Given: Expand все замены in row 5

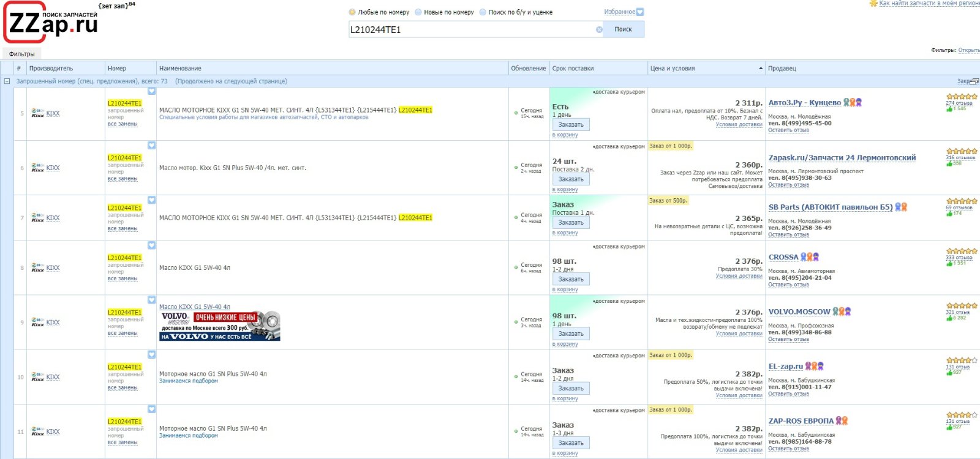Looking at the screenshot, I should (123, 124).
